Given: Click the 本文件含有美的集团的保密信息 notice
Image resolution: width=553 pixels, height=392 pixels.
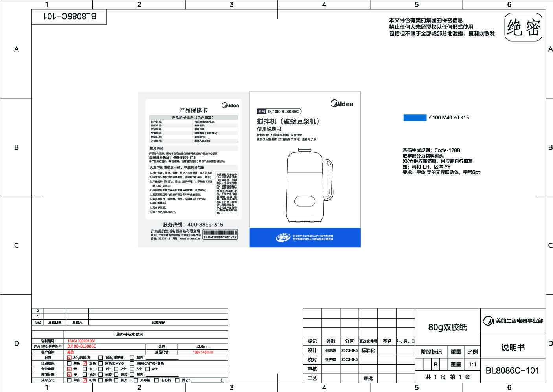Looking at the screenshot, I should tap(426, 20).
